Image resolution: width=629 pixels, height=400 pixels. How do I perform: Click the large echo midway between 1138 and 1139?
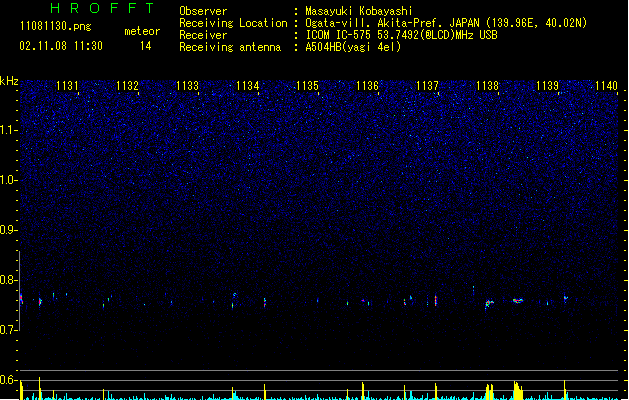518,301
